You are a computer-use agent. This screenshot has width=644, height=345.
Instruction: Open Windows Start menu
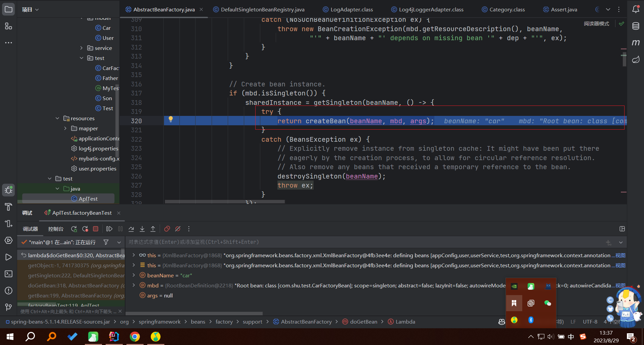[10, 337]
